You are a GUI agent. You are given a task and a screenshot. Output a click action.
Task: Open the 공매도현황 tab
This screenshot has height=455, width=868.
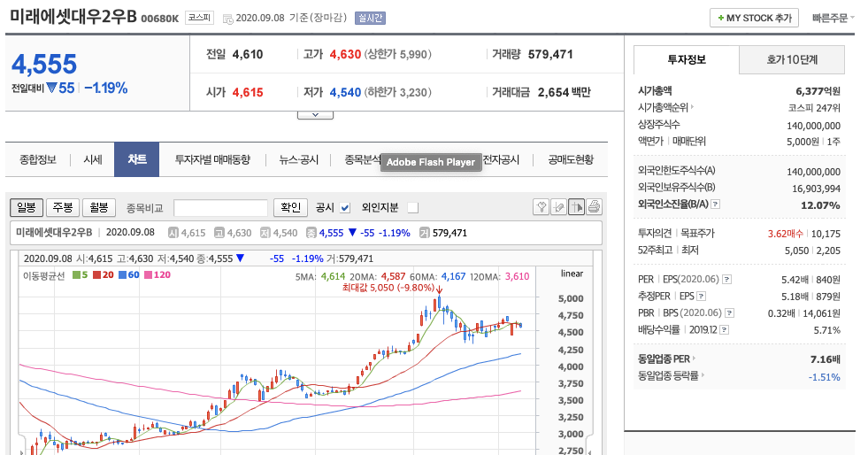point(570,160)
